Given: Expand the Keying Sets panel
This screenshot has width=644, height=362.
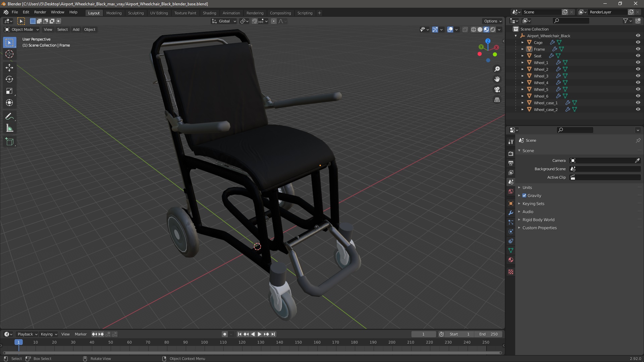Looking at the screenshot, I should pyautogui.click(x=533, y=203).
